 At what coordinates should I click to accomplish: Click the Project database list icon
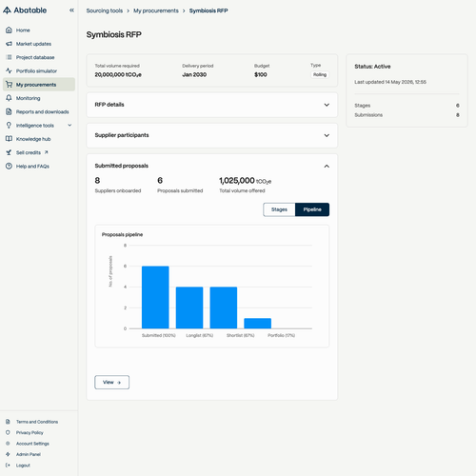pyautogui.click(x=9, y=57)
